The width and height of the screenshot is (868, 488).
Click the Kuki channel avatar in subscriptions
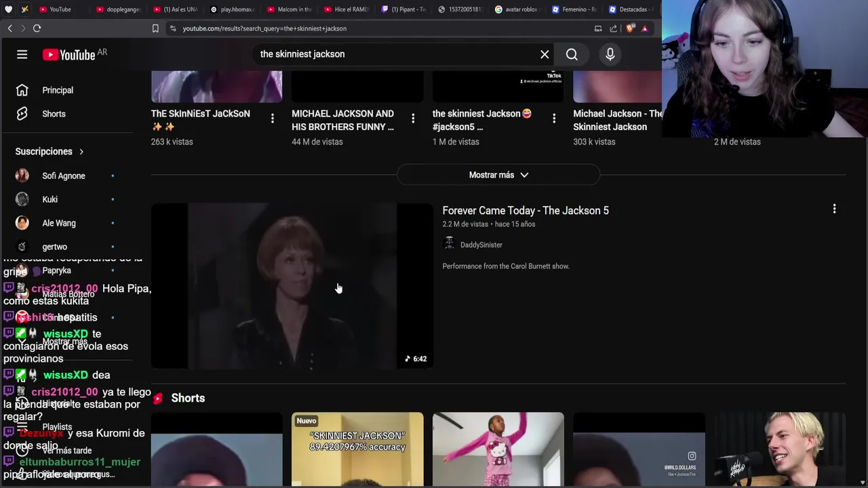[x=22, y=199]
